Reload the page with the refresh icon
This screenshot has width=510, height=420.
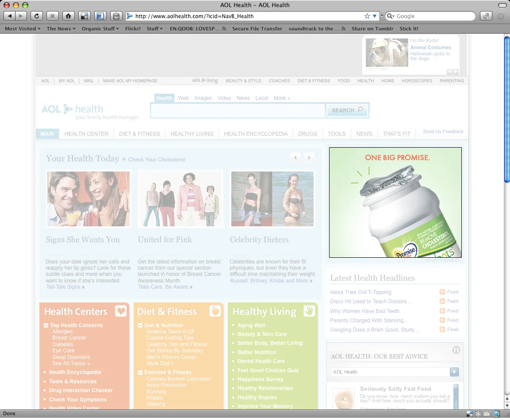tap(37, 16)
